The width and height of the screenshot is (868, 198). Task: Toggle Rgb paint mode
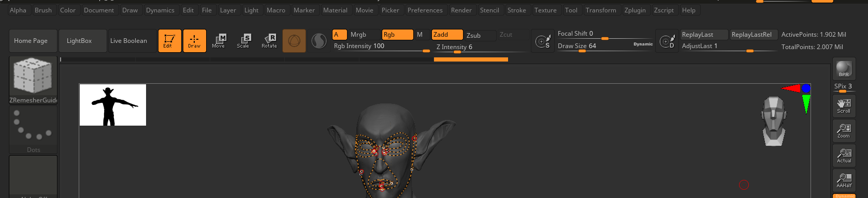pyautogui.click(x=397, y=35)
